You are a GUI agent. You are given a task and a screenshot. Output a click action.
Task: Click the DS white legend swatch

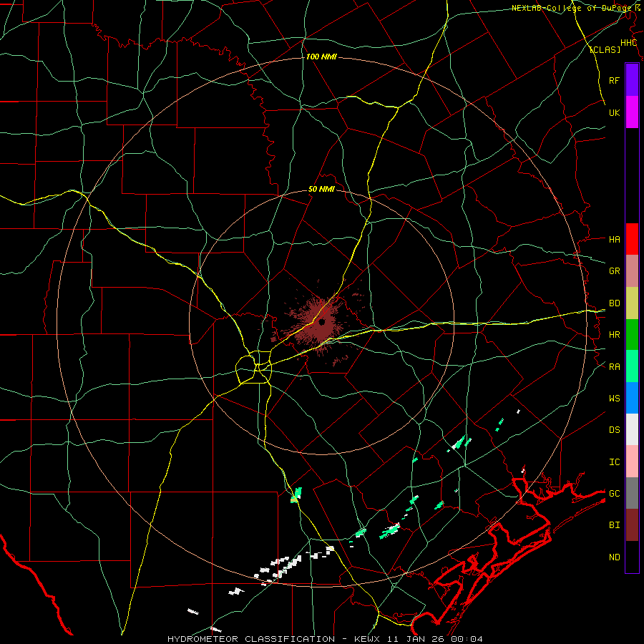pyautogui.click(x=632, y=429)
